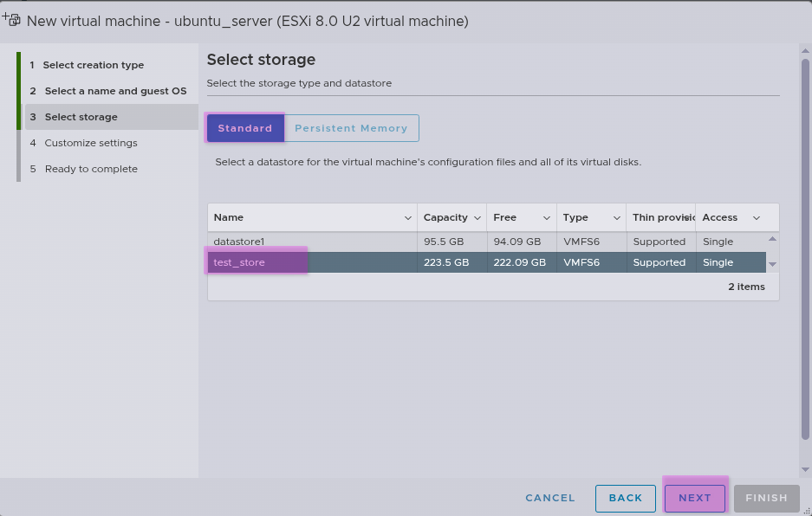
Task: Cancel the new virtual machine wizard
Action: point(550,498)
